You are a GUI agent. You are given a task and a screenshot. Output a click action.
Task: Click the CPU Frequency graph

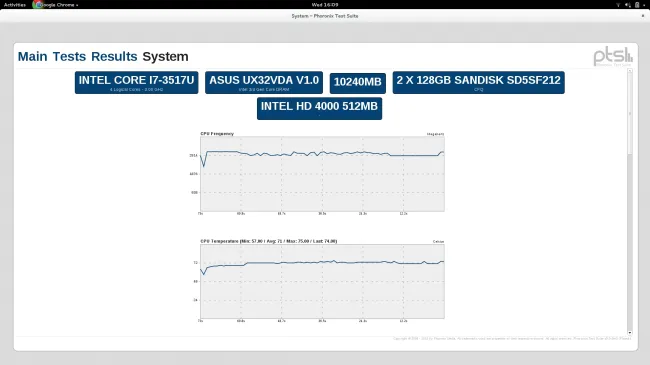(x=322, y=173)
